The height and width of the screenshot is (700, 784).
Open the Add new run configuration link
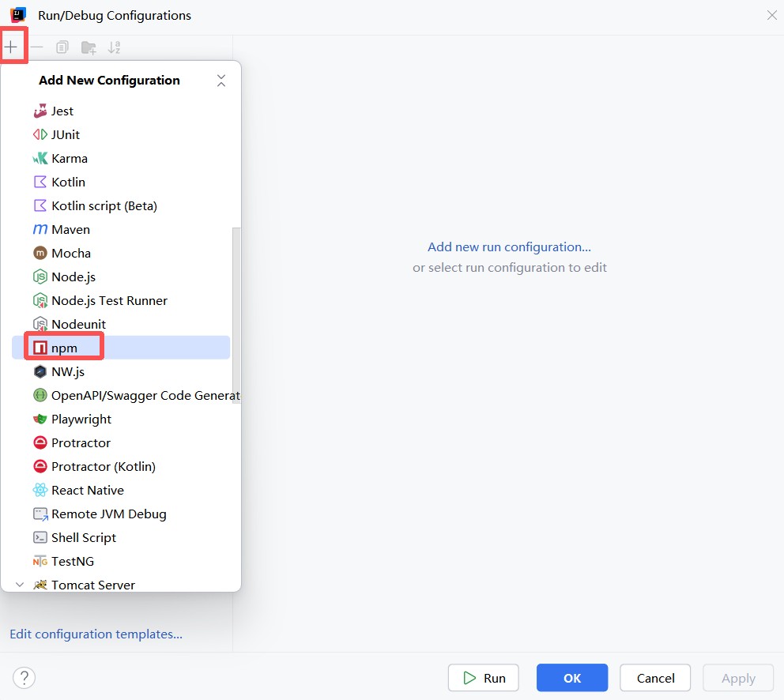(x=509, y=247)
